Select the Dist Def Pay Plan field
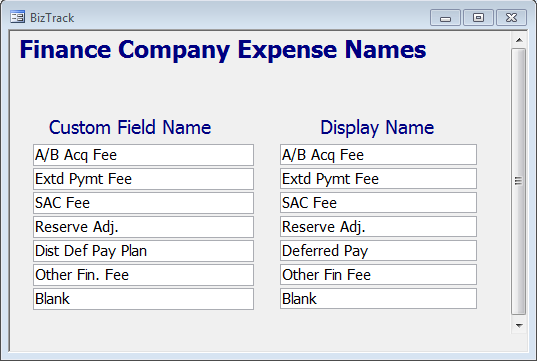The width and height of the screenshot is (537, 361). [x=143, y=251]
